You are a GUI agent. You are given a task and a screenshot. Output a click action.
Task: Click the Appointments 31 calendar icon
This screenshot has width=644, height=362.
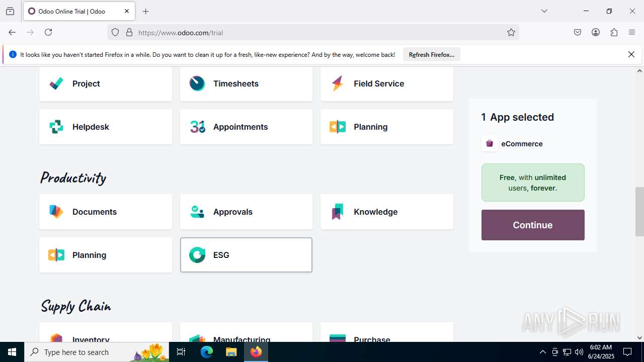[x=197, y=127]
